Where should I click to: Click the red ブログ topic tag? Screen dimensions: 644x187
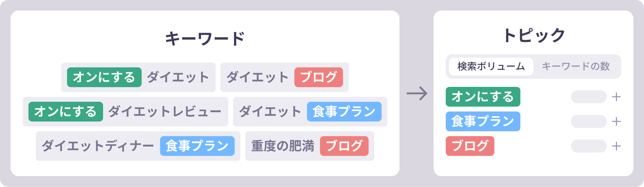coord(470,146)
